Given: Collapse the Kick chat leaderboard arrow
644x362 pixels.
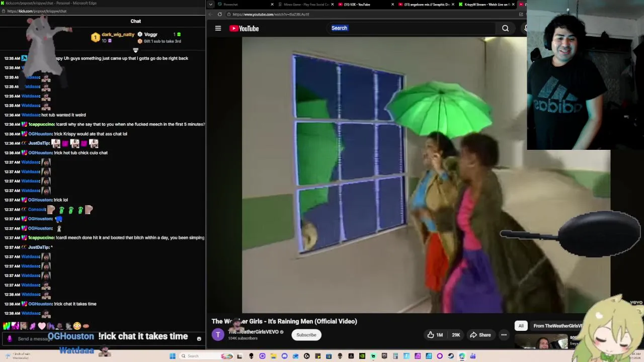Looking at the screenshot, I should 135,50.
